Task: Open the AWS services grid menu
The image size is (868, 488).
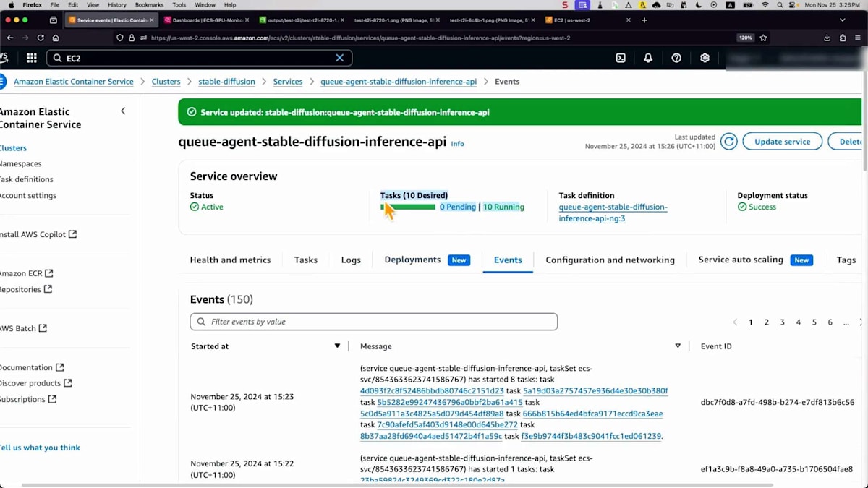Action: (x=32, y=58)
